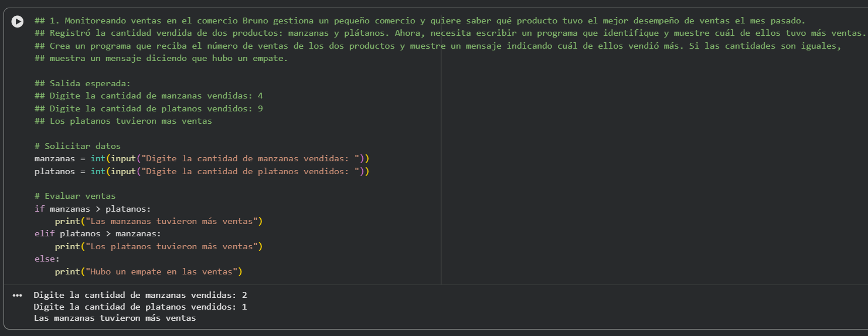Viewport: 868px width, 336px height.
Task: Run the code cell with play button
Action: point(18,21)
